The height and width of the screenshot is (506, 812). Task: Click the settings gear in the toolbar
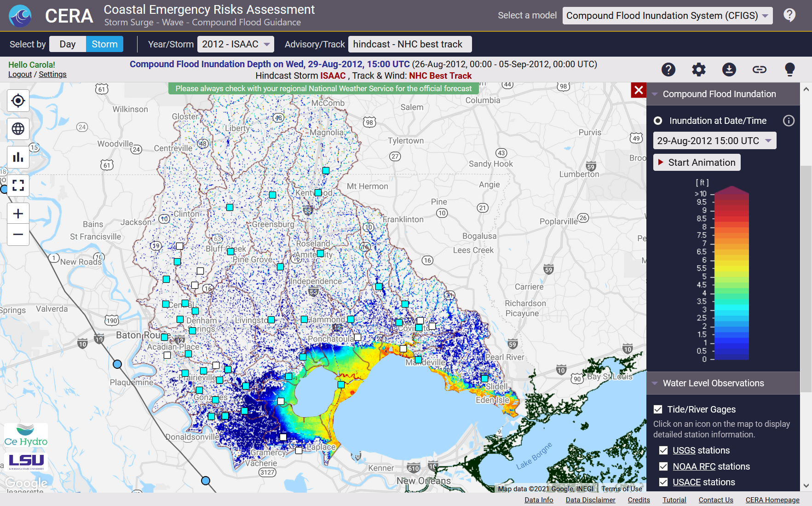pos(698,70)
